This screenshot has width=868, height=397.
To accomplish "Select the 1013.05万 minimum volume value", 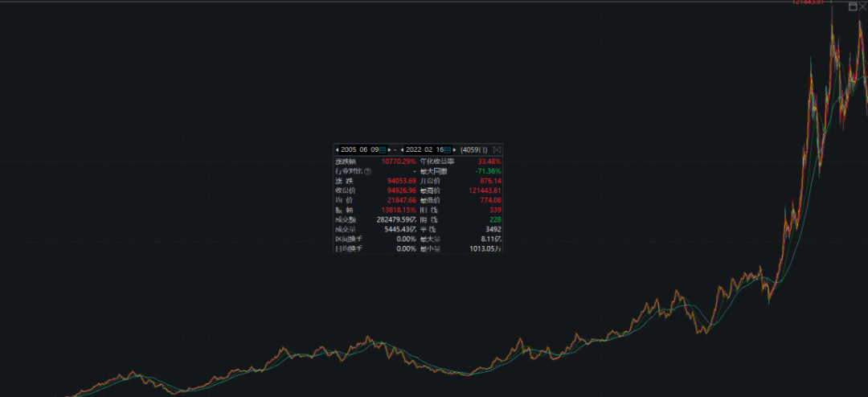I will pyautogui.click(x=485, y=248).
